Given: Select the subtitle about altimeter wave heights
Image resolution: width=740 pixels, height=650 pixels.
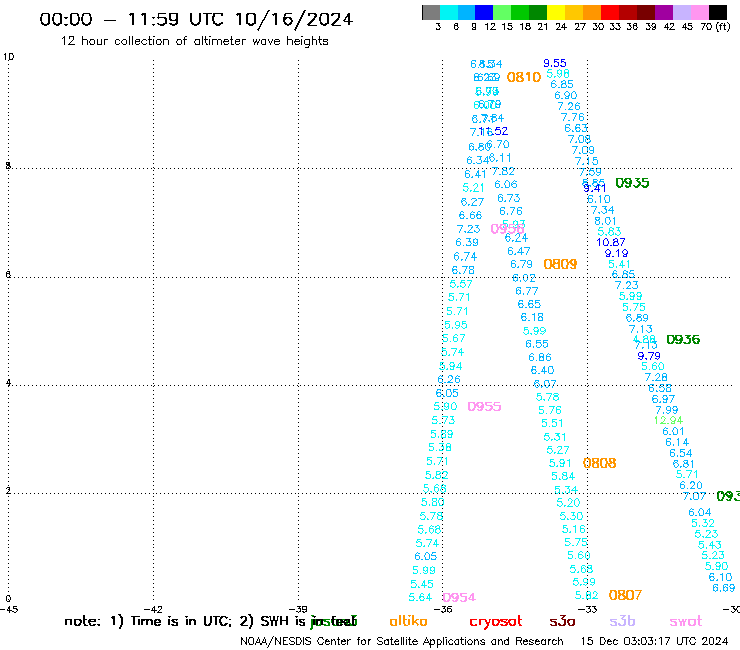Looking at the screenshot, I should click(194, 41).
